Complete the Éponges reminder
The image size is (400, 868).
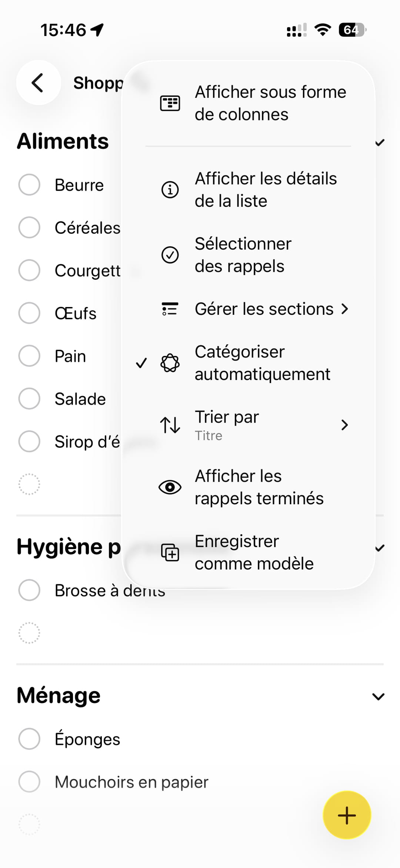pyautogui.click(x=29, y=739)
